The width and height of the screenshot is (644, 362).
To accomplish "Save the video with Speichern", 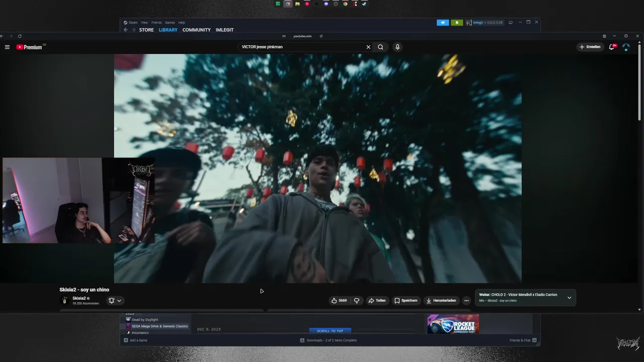I will point(406,301).
